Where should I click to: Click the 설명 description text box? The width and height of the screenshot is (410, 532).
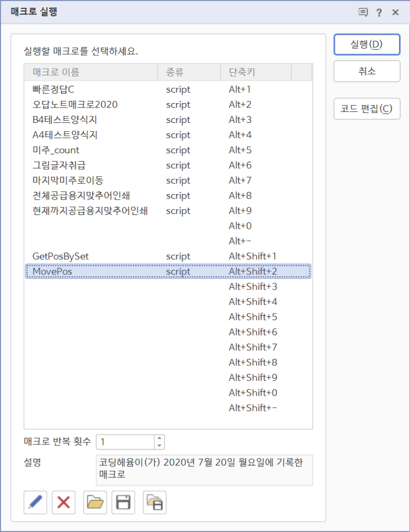click(205, 470)
